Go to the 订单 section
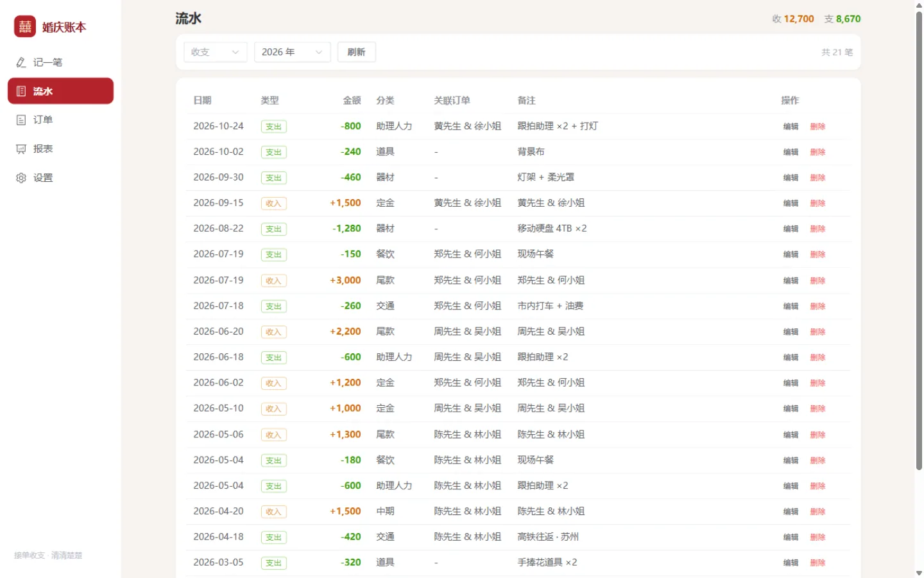This screenshot has width=924, height=578. pos(60,120)
